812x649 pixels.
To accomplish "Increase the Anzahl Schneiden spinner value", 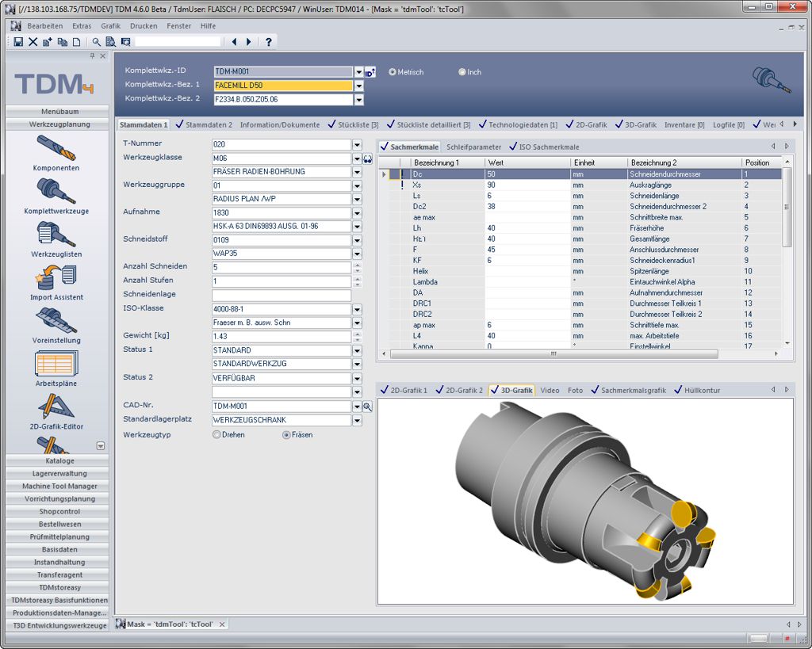I will tap(357, 265).
